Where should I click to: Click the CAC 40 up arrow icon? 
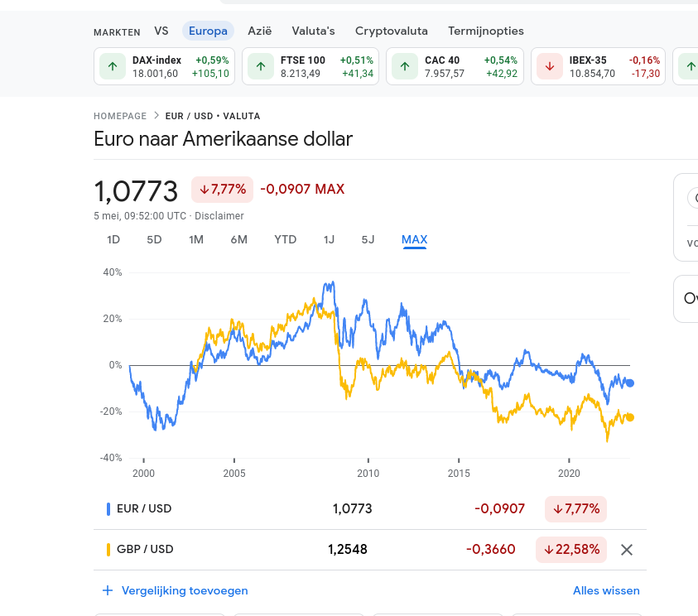pos(405,66)
